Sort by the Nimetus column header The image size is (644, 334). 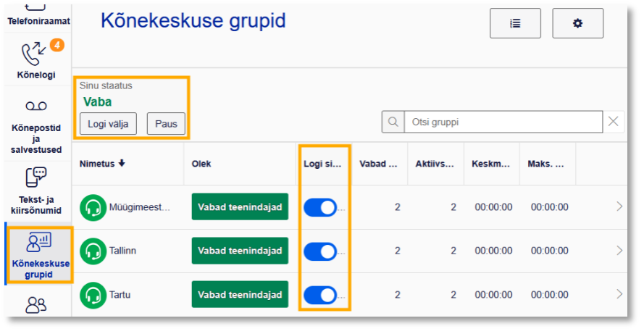[x=102, y=164]
